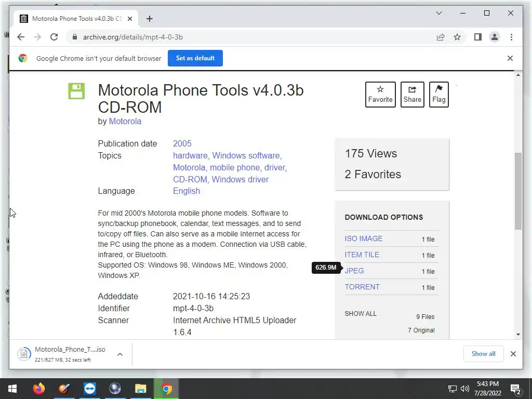532x399 pixels.
Task: Open the Chrome profile avatar
Action: (495, 37)
